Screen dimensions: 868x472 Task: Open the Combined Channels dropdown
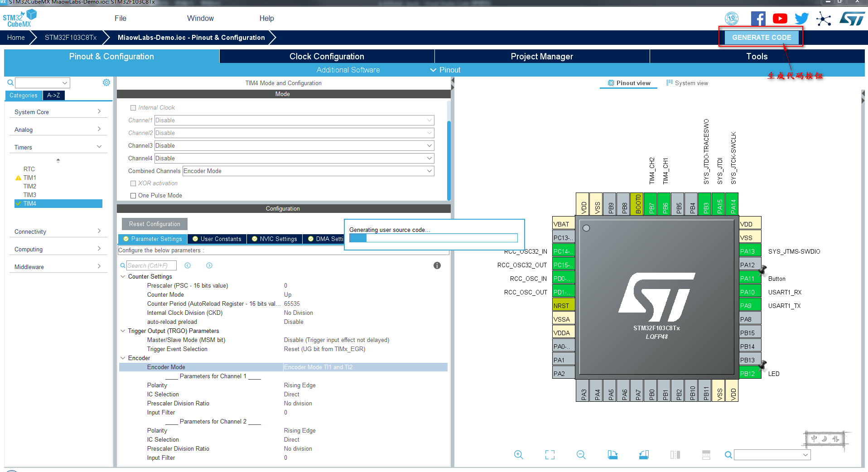click(x=309, y=171)
